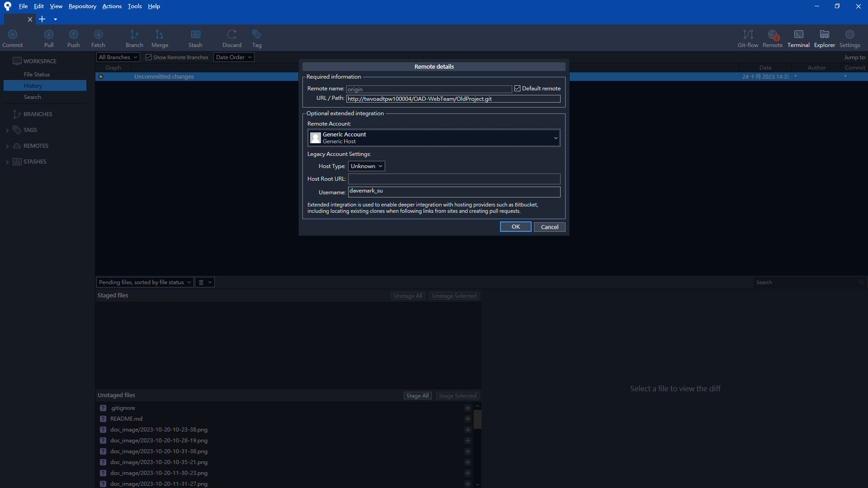
Task: Open the Host Type dropdown
Action: (366, 166)
